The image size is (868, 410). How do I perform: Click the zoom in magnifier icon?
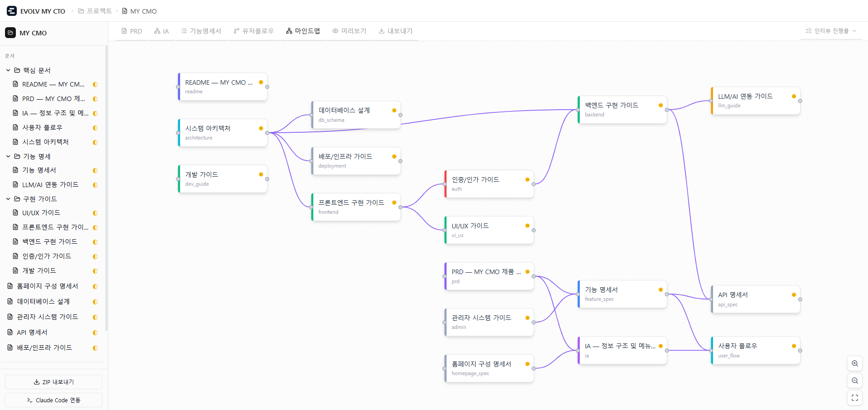click(x=855, y=363)
